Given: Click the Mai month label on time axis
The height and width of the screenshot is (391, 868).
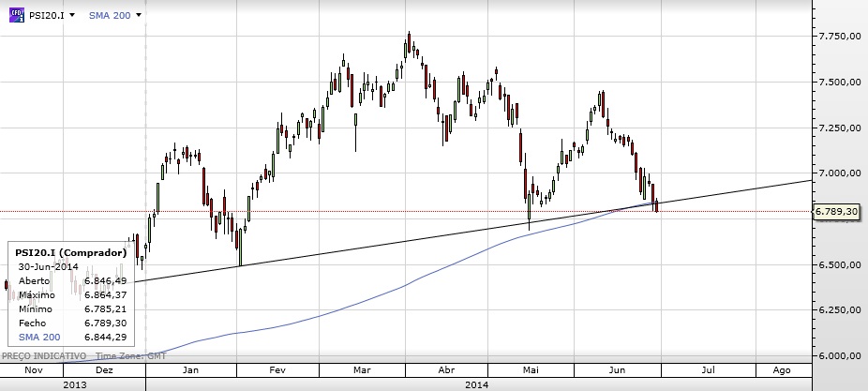Looking at the screenshot, I should (x=531, y=370).
